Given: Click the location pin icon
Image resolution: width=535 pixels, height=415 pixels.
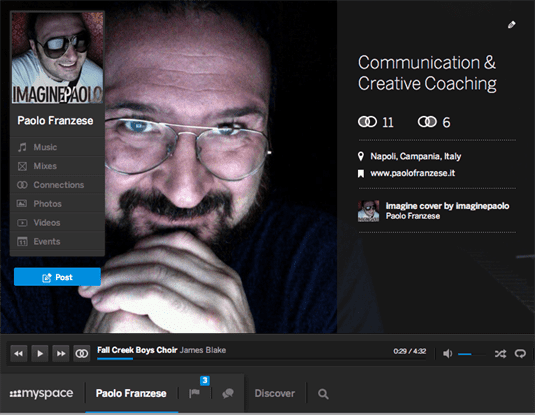Looking at the screenshot, I should click(361, 156).
